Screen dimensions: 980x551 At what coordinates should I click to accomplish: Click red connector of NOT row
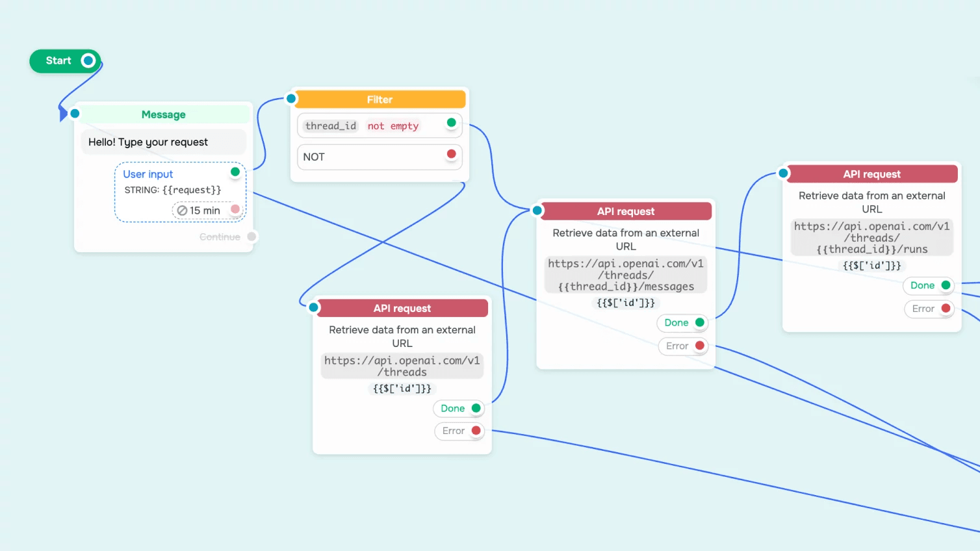click(452, 154)
